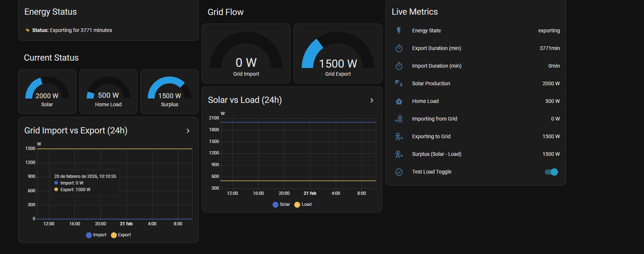Open Grid Import vs Export history chevron
This screenshot has height=254, width=644.
188,131
